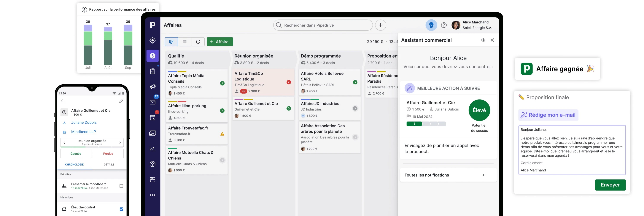The height and width of the screenshot is (216, 644).
Task: Expand Toutes les notifications row
Action: (x=448, y=175)
